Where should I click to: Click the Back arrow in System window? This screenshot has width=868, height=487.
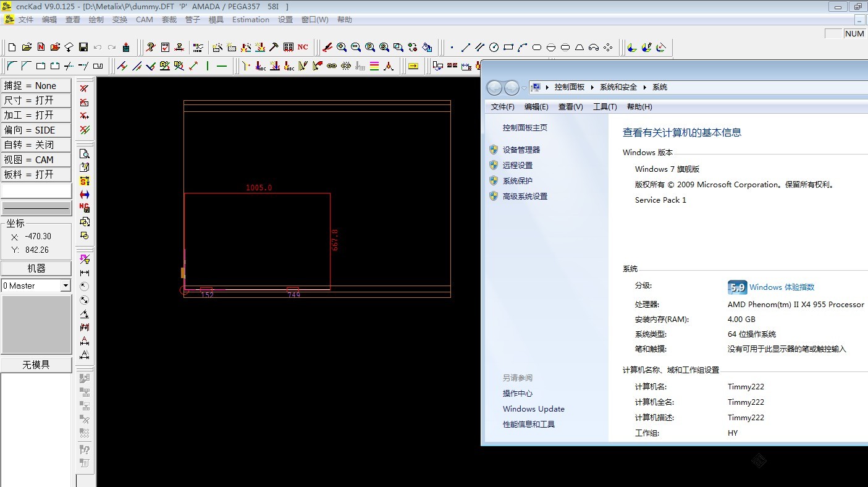pyautogui.click(x=494, y=88)
